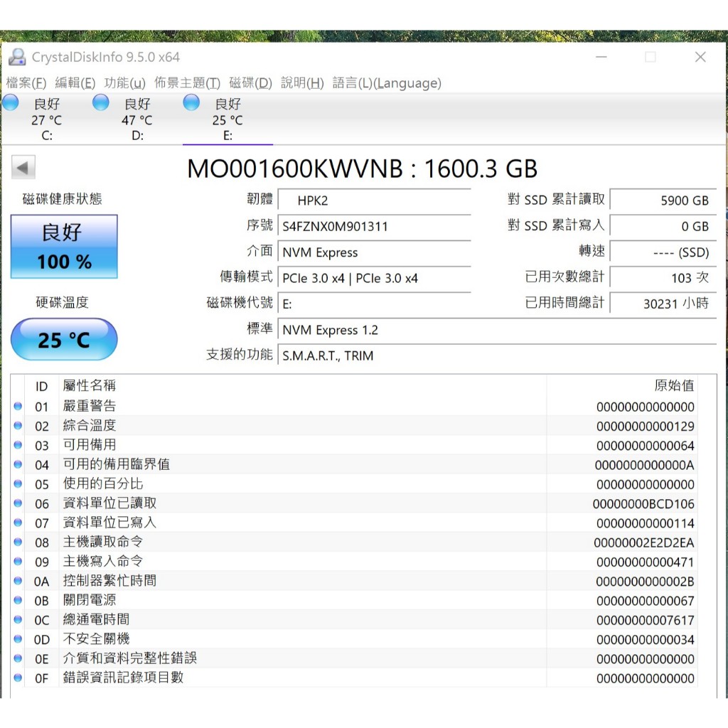Click the 25 °C temperature button
The width and height of the screenshot is (728, 728).
tap(64, 340)
